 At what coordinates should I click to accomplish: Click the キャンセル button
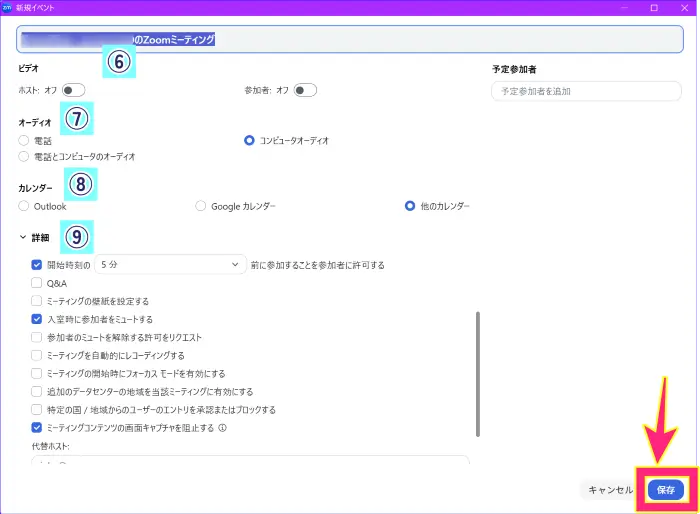tap(610, 490)
